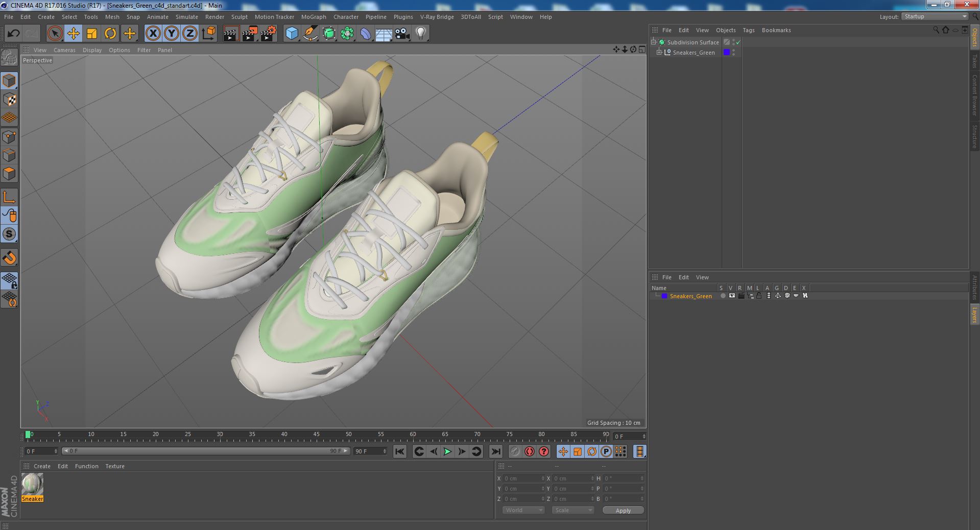Open the Layout Startup dropdown
The image size is (980, 530).
click(935, 17)
